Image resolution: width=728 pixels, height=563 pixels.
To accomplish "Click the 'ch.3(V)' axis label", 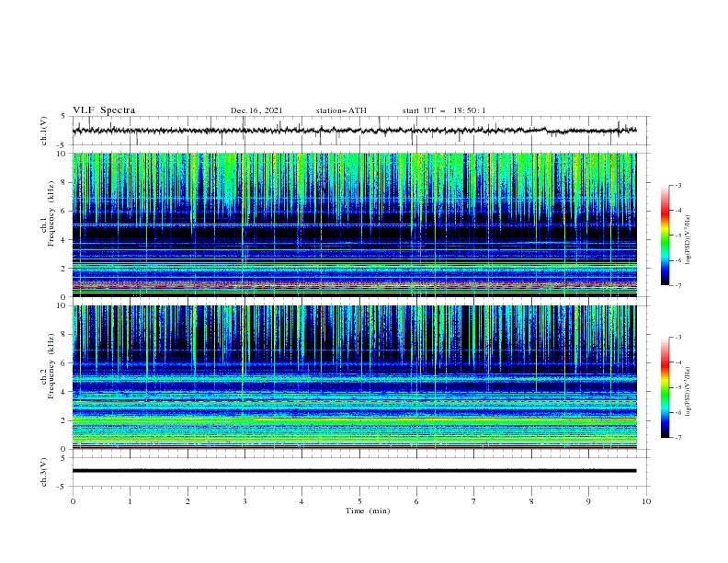I will tap(44, 472).
